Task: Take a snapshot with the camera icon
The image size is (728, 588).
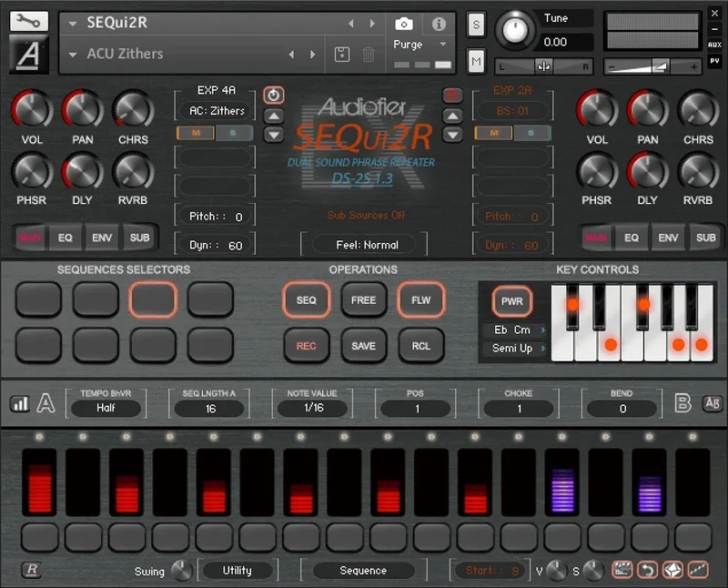Action: 404,24
